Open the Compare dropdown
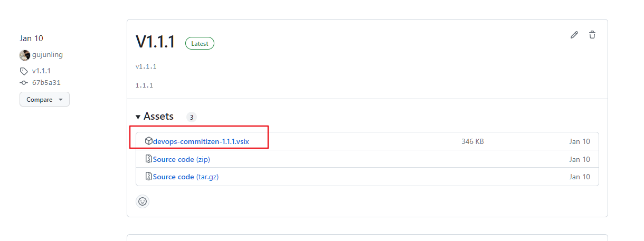The width and height of the screenshot is (644, 241). [44, 100]
